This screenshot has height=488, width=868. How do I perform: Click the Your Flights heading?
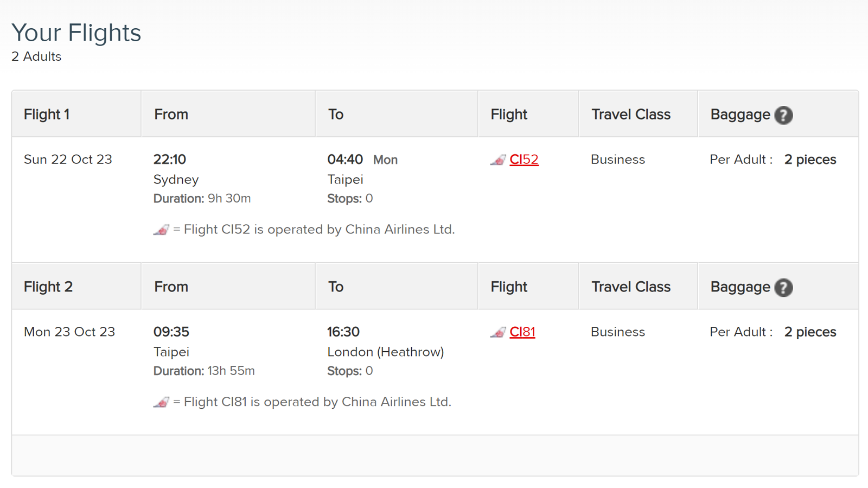click(76, 33)
